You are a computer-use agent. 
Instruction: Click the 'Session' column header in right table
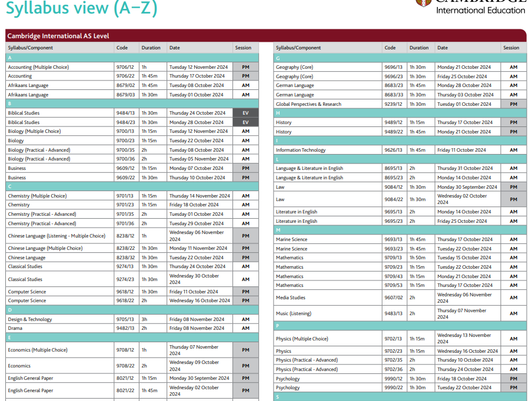(511, 48)
